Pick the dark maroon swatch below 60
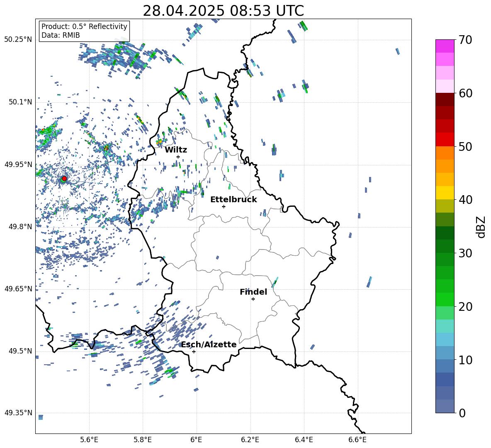 point(445,99)
